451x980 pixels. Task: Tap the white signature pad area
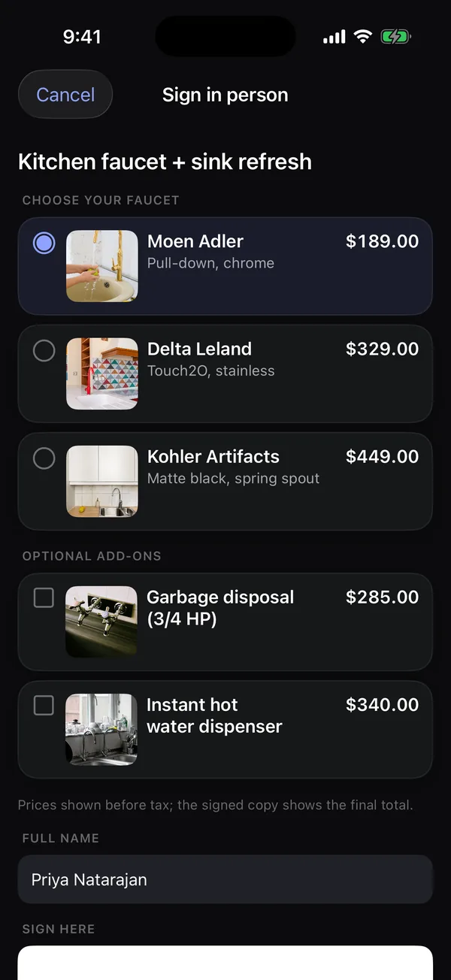(225, 963)
